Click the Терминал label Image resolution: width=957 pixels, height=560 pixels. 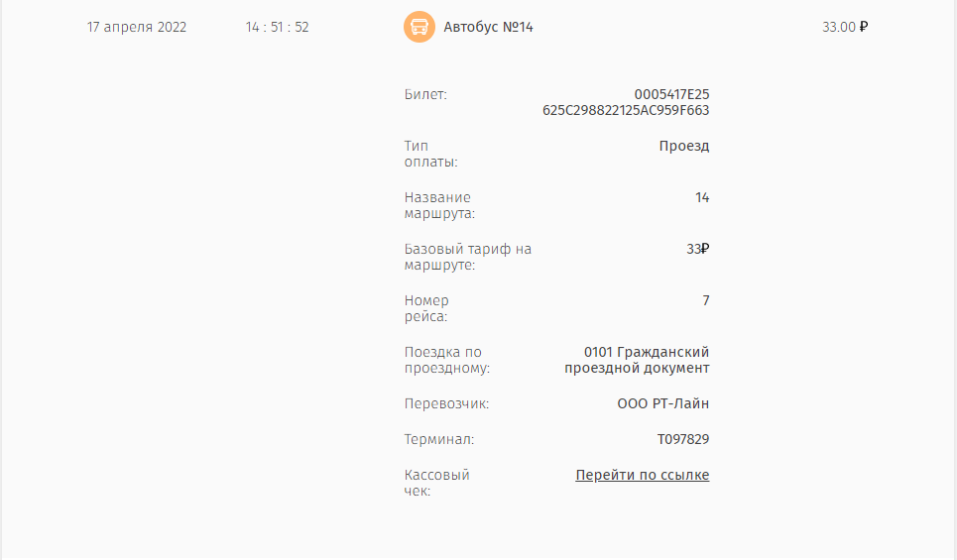coord(438,439)
